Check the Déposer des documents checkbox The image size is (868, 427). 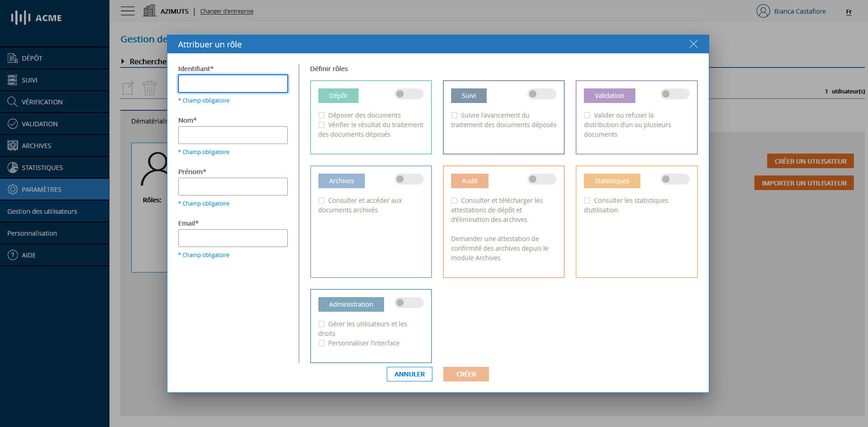pyautogui.click(x=322, y=115)
